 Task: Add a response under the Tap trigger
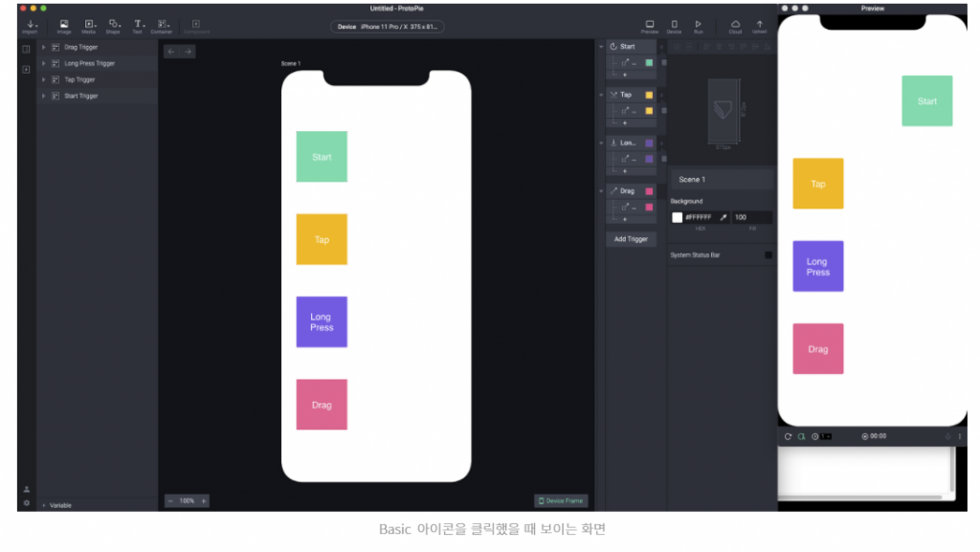pyautogui.click(x=624, y=123)
